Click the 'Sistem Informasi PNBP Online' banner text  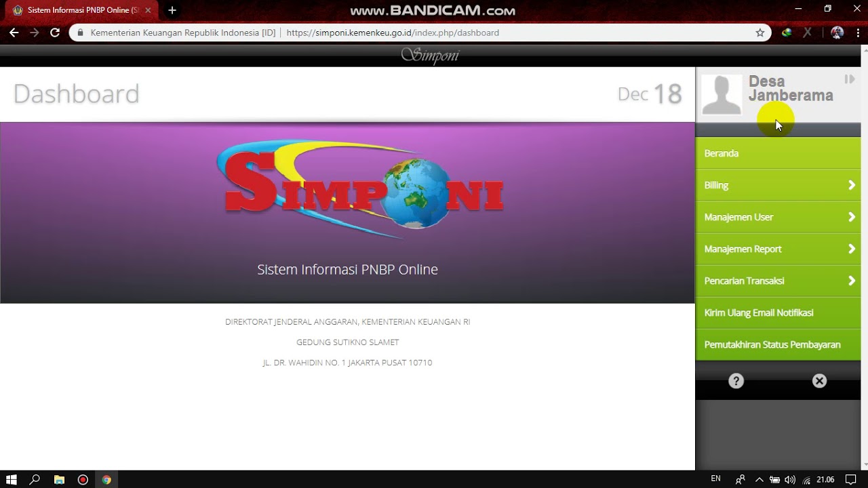pyautogui.click(x=347, y=269)
